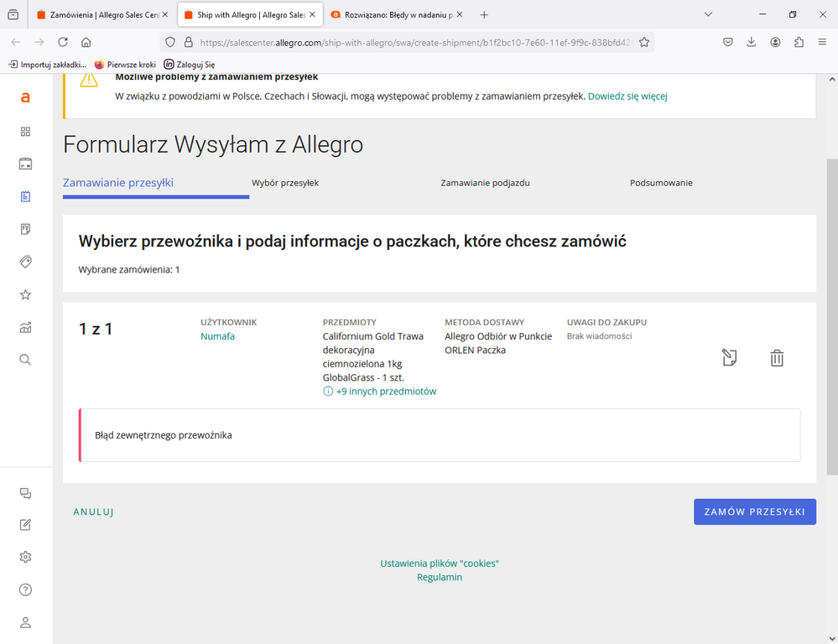The image size is (838, 644).
Task: Open Ustawienia plików cookies link
Action: pyautogui.click(x=440, y=563)
